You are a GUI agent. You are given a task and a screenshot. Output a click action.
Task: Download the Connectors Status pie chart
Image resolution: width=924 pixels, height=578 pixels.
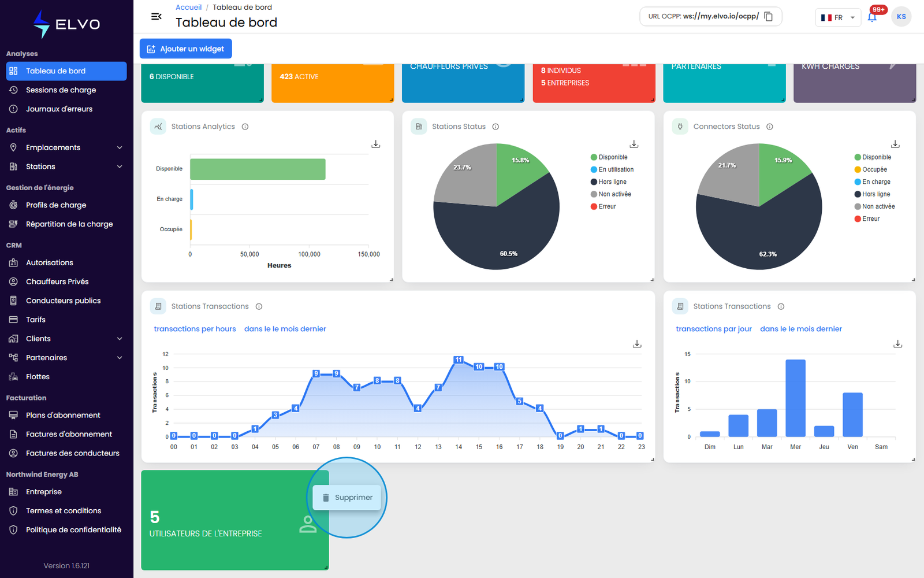(x=896, y=144)
